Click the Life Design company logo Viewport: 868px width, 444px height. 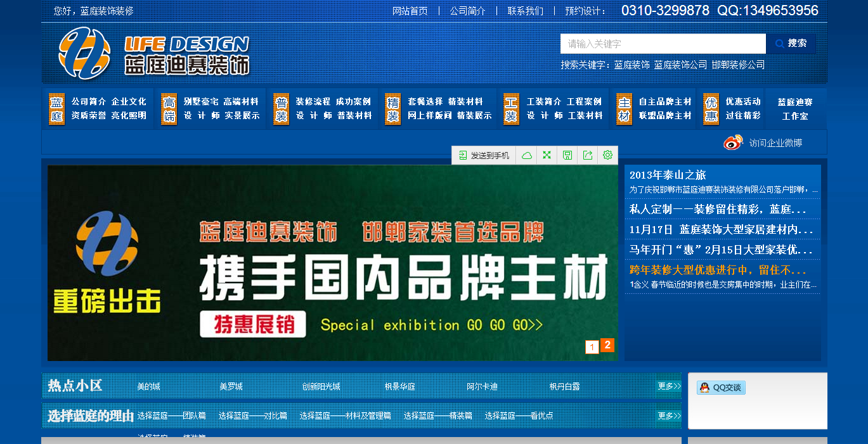[x=154, y=53]
